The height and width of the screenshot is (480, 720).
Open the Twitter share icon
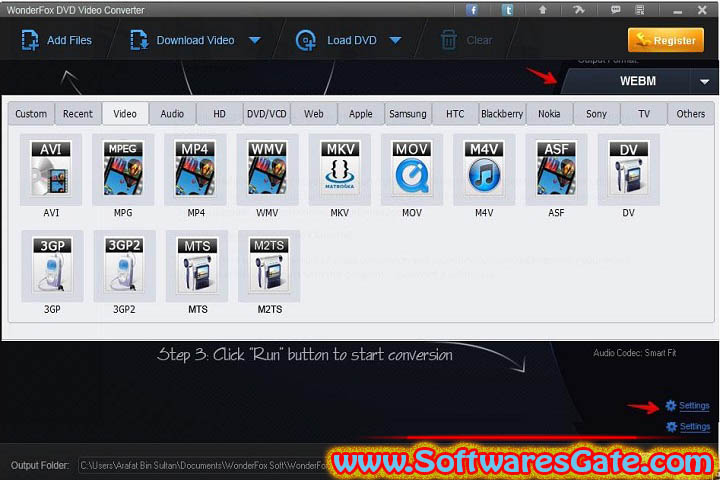coord(507,10)
